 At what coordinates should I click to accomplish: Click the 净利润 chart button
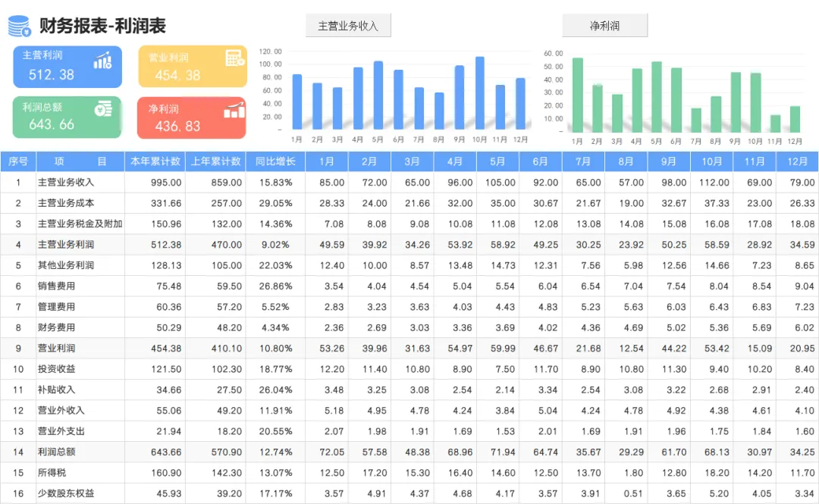605,26
